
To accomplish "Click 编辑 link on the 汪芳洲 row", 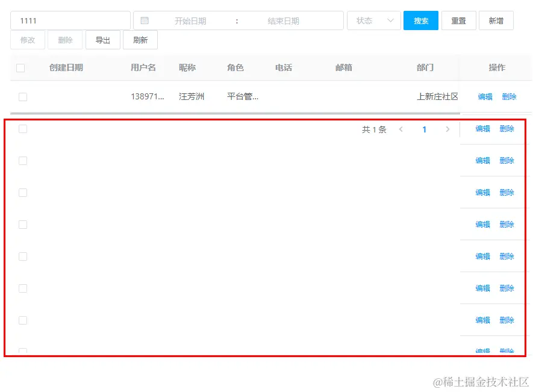I will [x=485, y=96].
